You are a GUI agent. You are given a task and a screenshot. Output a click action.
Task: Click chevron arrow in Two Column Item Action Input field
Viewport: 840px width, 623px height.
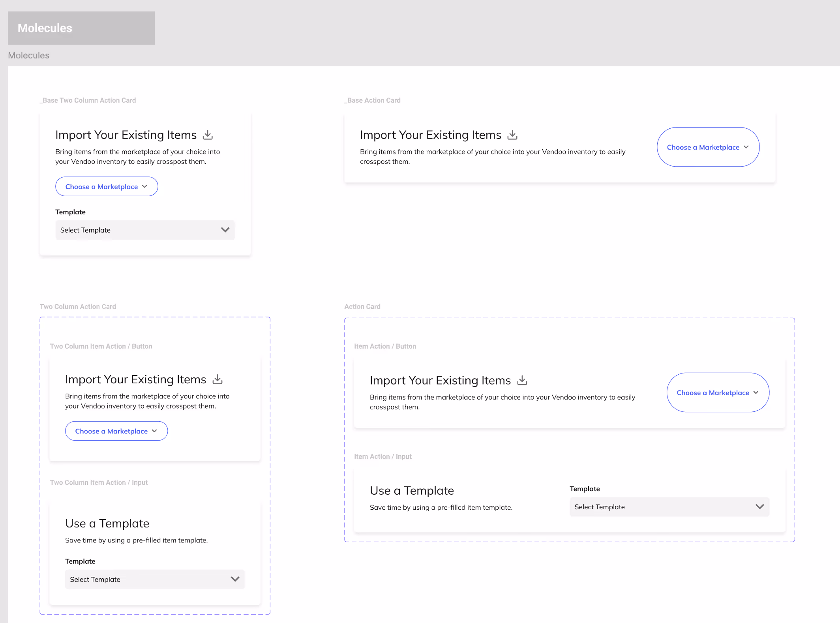tap(235, 579)
